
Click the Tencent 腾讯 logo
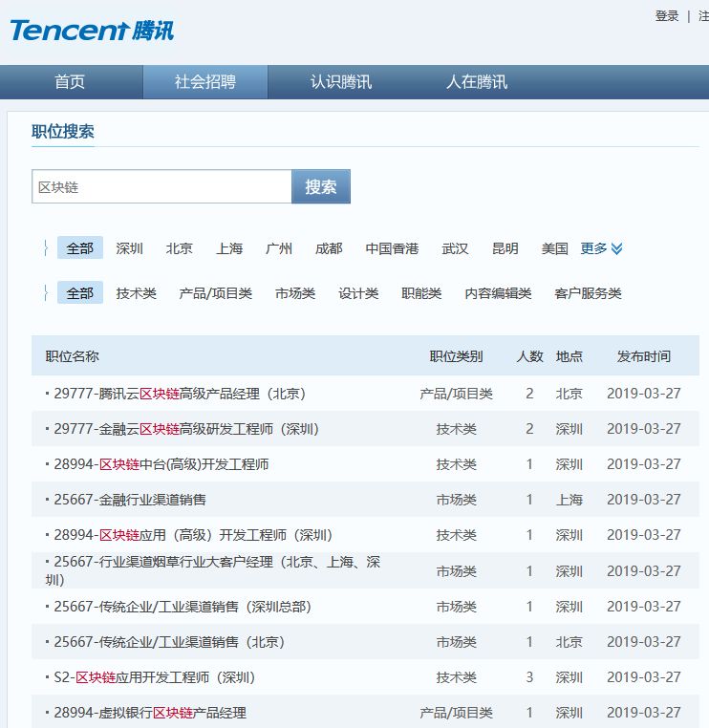pos(92,31)
